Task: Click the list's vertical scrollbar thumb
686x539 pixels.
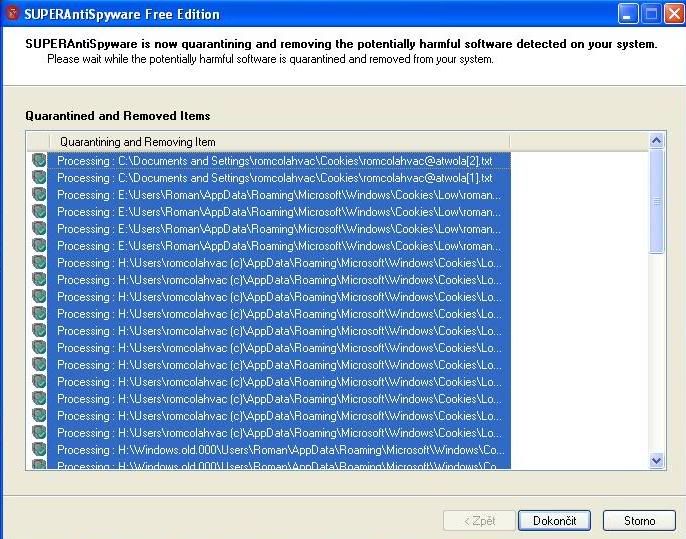Action: click(656, 201)
